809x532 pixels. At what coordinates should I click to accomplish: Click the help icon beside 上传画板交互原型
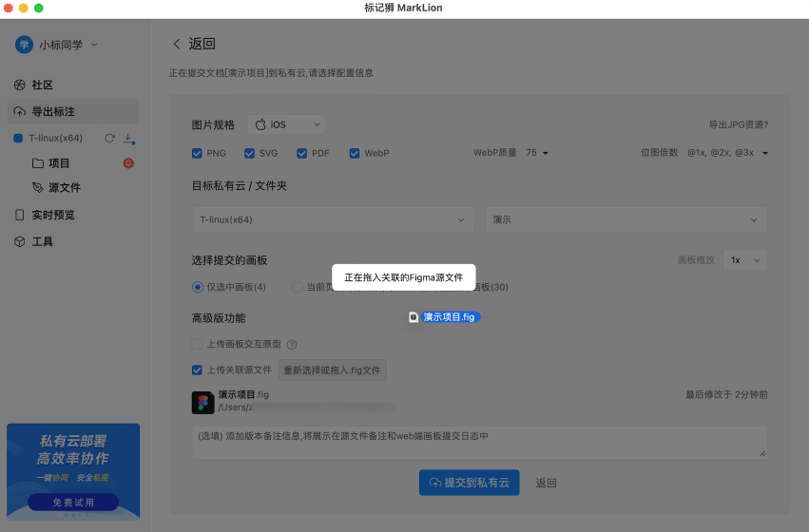coord(292,344)
